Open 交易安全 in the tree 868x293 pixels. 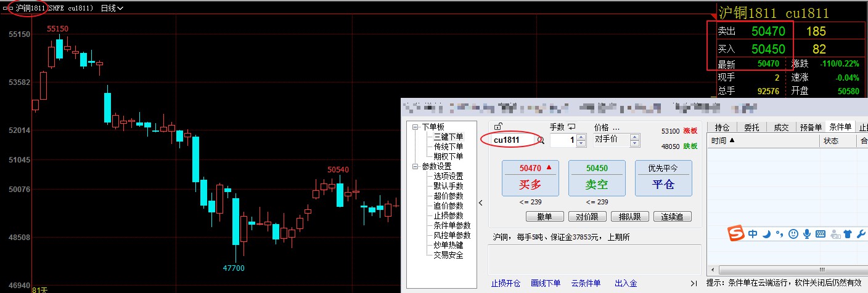click(448, 255)
